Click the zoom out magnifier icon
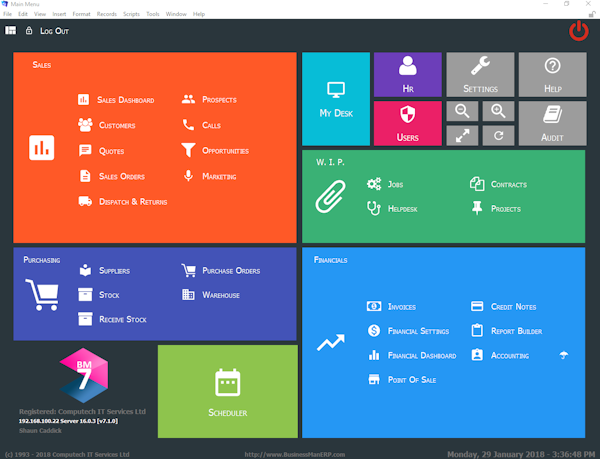 coord(462,111)
